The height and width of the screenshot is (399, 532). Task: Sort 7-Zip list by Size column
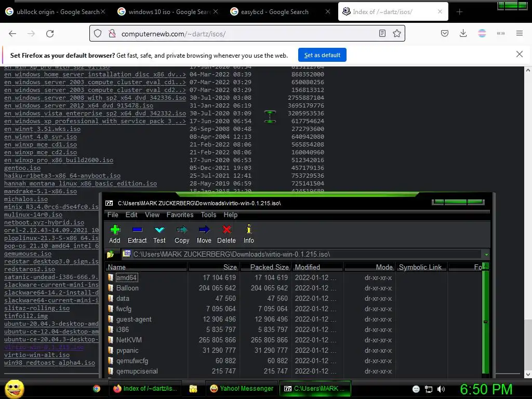pyautogui.click(x=214, y=267)
